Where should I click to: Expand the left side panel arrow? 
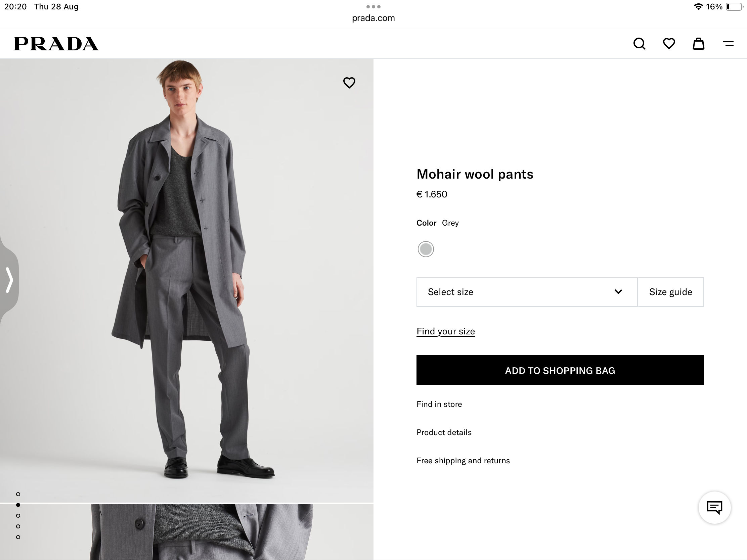[x=9, y=280]
